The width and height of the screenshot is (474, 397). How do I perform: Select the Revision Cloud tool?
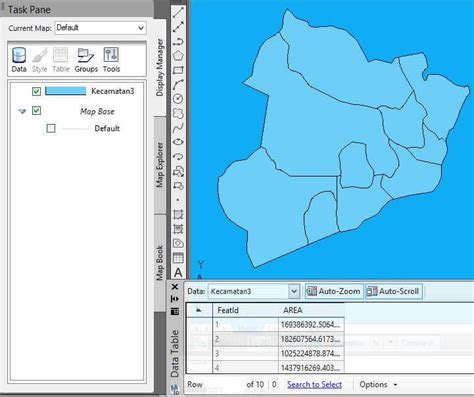click(178, 113)
